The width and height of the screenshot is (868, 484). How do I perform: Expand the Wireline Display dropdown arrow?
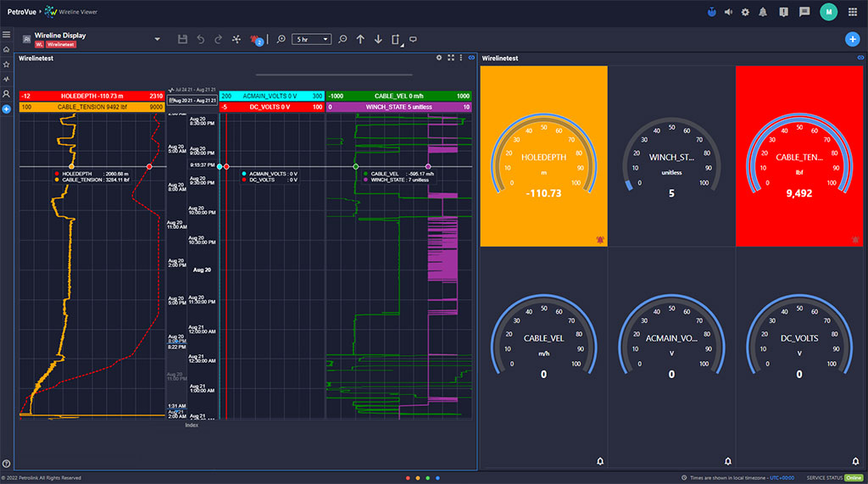point(157,39)
